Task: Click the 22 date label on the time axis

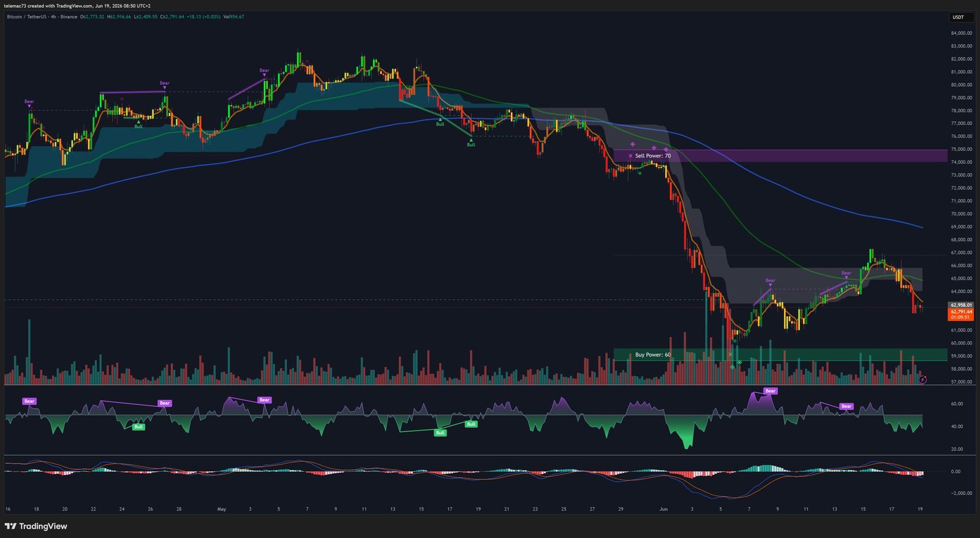Action: (93, 509)
